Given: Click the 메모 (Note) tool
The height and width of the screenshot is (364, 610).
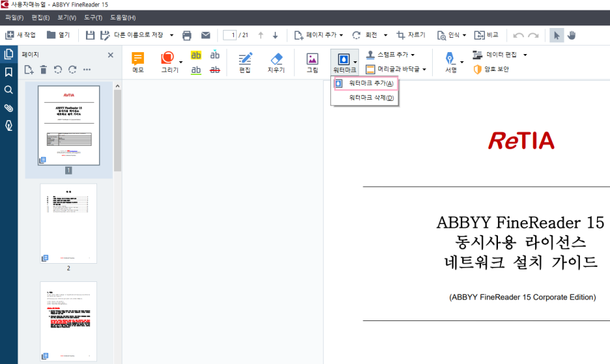Looking at the screenshot, I should point(138,63).
